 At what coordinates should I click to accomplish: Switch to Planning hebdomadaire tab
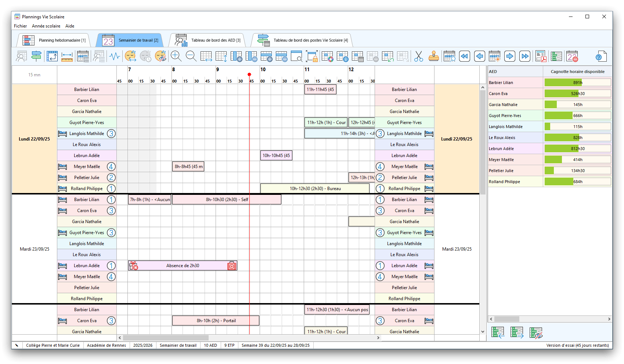(54, 40)
